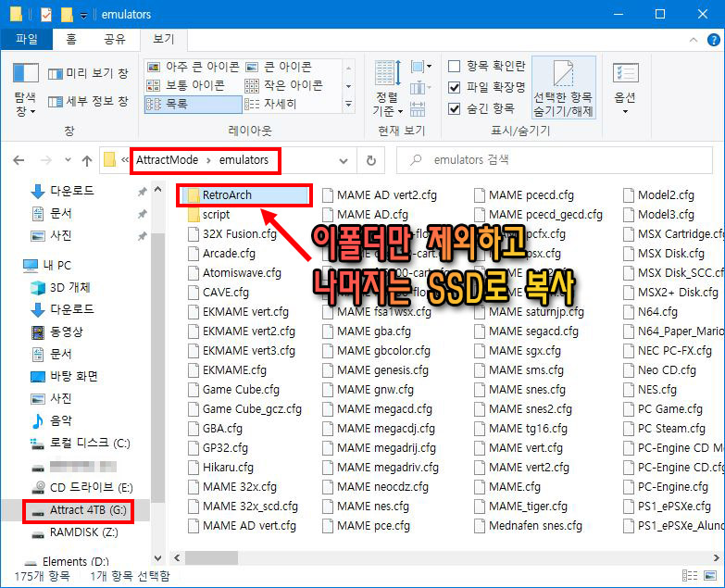Click size all columns to fit icon
Viewport: 725px width, 588px height.
[417, 109]
